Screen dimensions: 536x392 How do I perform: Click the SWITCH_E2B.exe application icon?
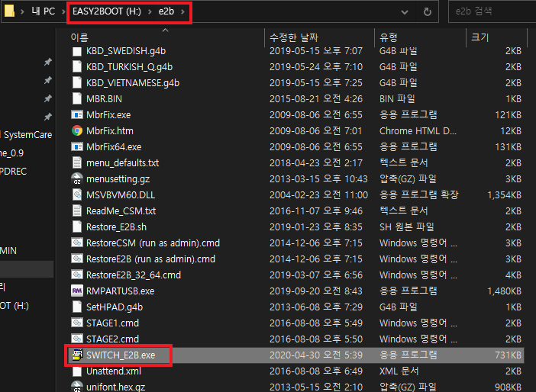point(77,355)
